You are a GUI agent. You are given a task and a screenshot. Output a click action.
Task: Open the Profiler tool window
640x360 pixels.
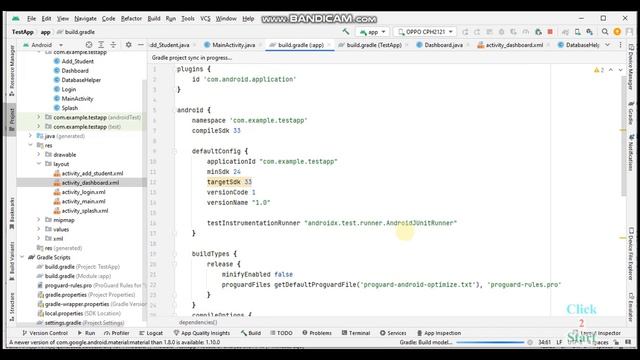pos(116,333)
